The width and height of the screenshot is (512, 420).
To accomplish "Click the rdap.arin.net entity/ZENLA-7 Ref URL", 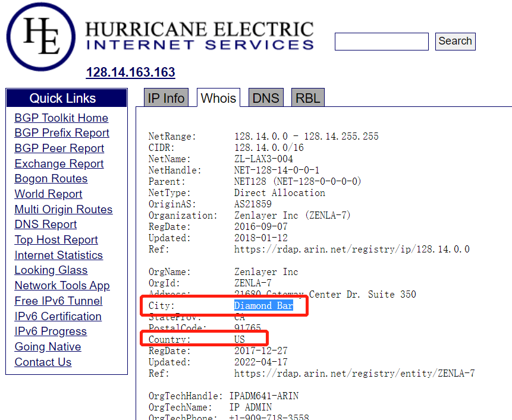I will coord(354,374).
